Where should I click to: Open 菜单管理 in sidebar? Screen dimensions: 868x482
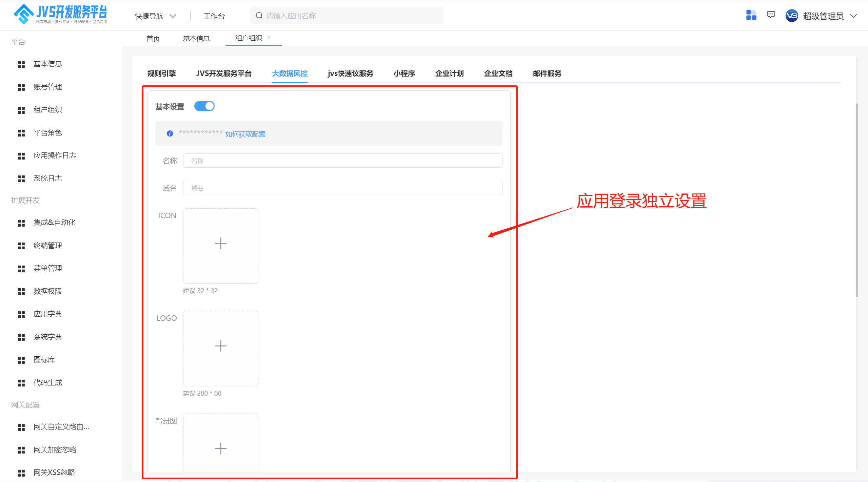coord(48,268)
